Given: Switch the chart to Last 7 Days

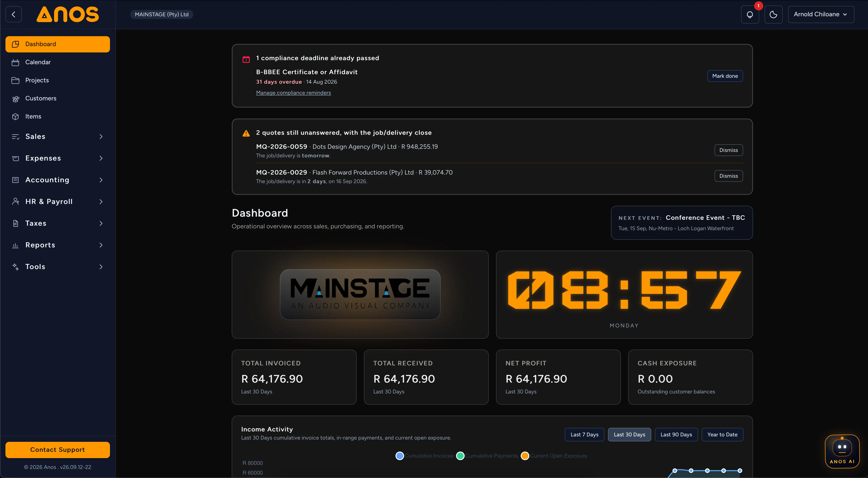Looking at the screenshot, I should tap(584, 435).
